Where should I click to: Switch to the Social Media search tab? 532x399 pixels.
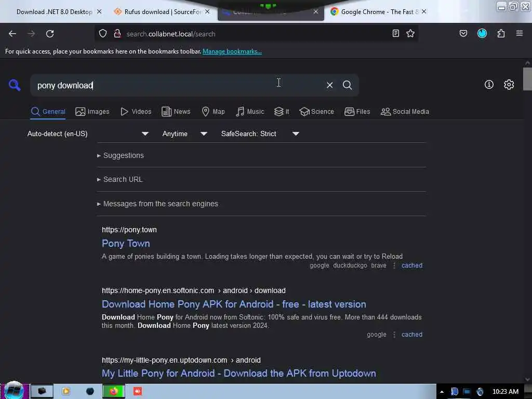[405, 112]
